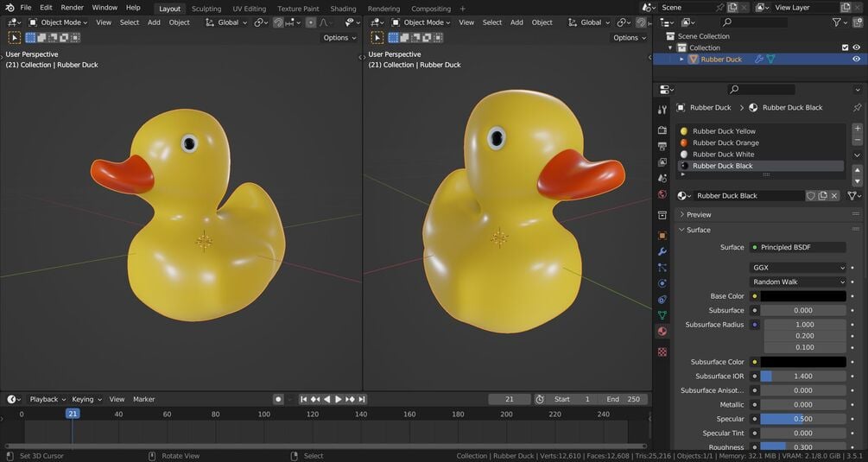Toggle the Collection exclude checkbox
Viewport: 868px width, 462px height.
845,47
